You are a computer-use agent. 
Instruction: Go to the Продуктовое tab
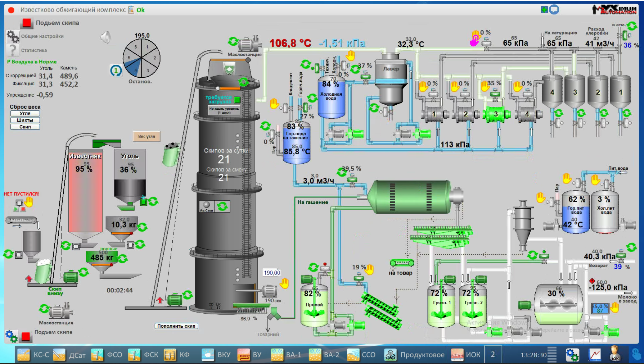pos(415,355)
